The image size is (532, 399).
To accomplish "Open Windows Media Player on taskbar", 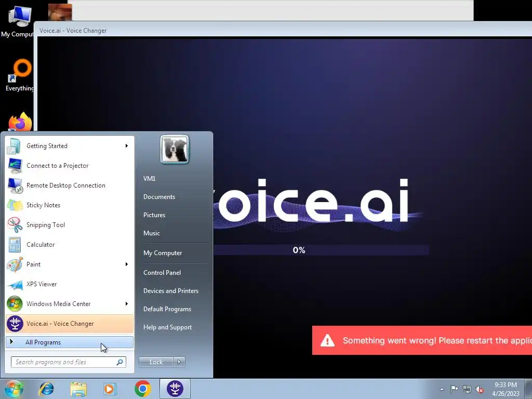I will (x=110, y=389).
